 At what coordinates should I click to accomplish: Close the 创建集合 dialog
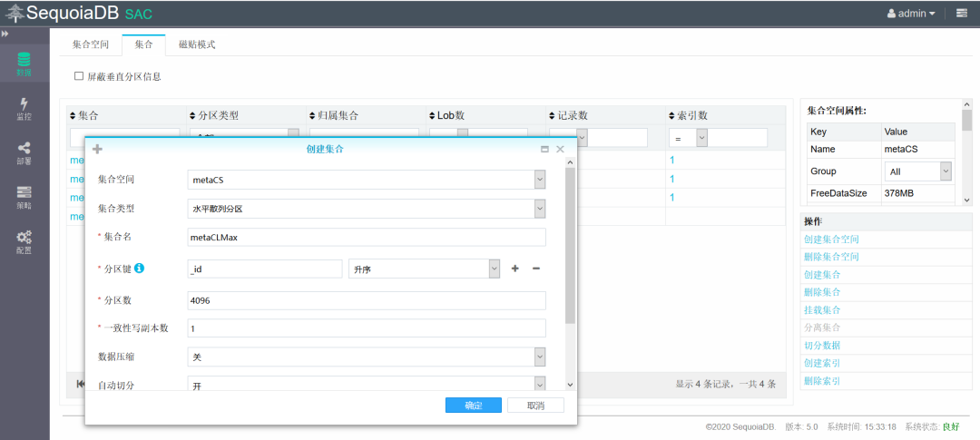(x=560, y=149)
